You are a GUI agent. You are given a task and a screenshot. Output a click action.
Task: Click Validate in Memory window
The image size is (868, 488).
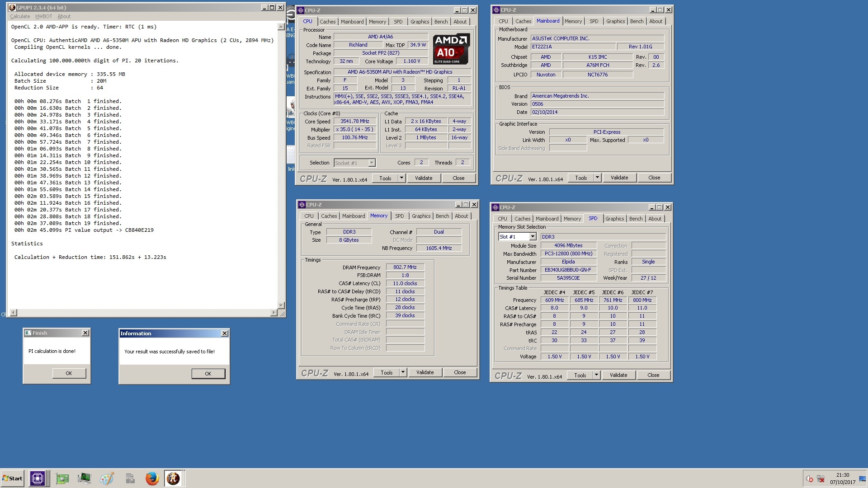[425, 372]
